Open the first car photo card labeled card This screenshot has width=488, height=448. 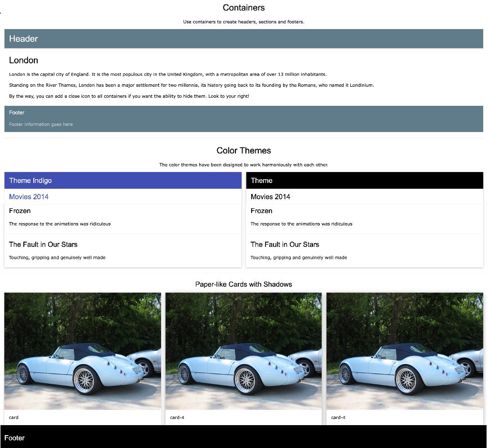[x=82, y=351]
